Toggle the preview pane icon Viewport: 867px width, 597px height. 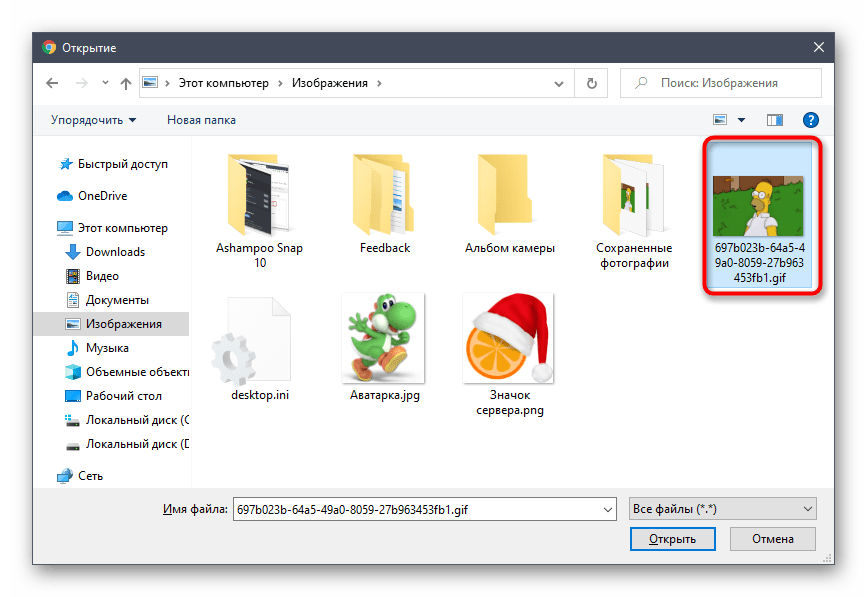[774, 120]
